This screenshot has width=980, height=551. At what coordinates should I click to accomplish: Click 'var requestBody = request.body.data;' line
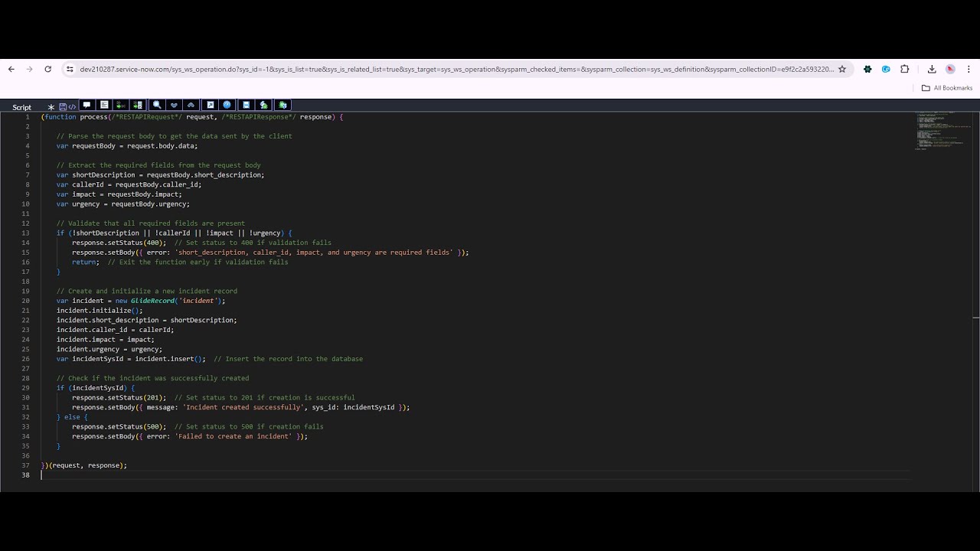click(127, 146)
